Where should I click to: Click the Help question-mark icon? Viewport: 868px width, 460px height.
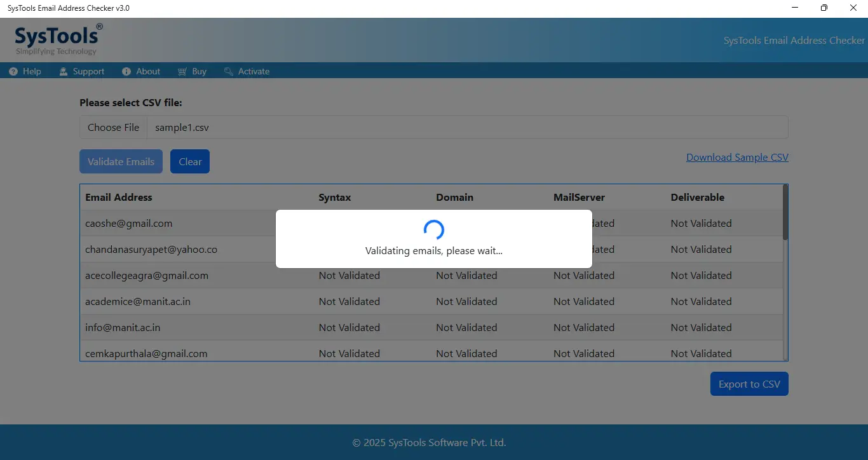pos(13,72)
